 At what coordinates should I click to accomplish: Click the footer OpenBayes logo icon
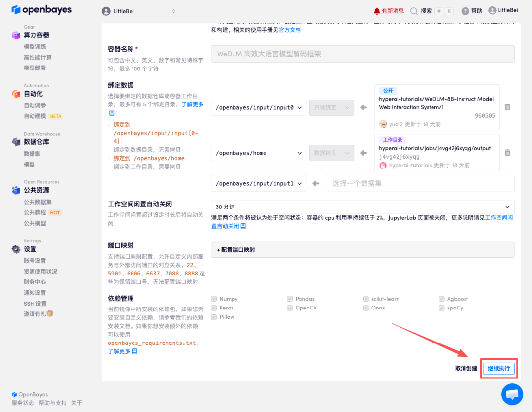[14, 394]
